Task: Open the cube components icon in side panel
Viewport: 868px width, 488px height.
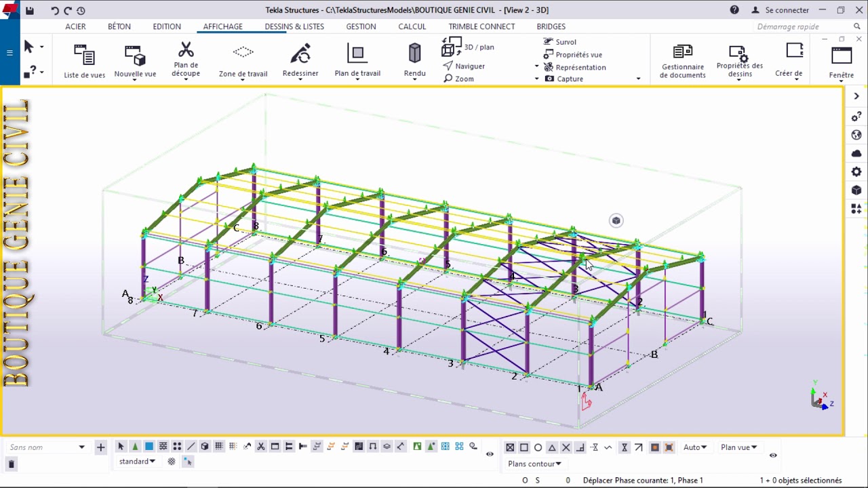Action: [x=856, y=190]
